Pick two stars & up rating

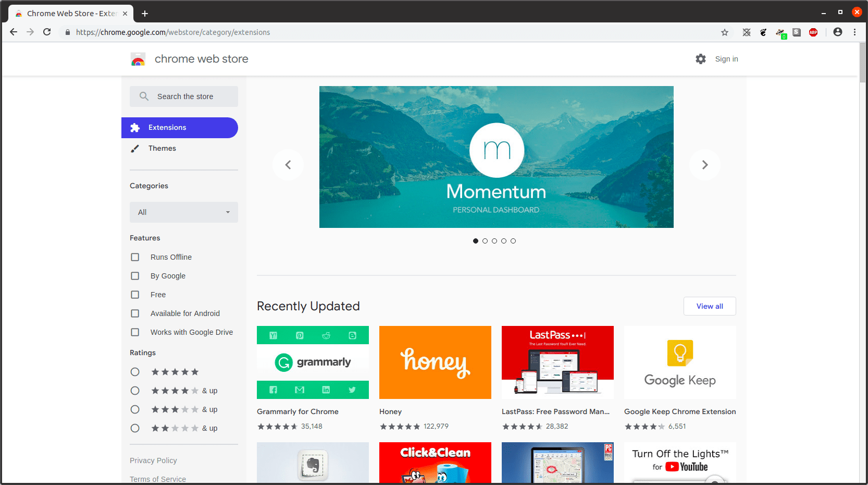coord(135,428)
